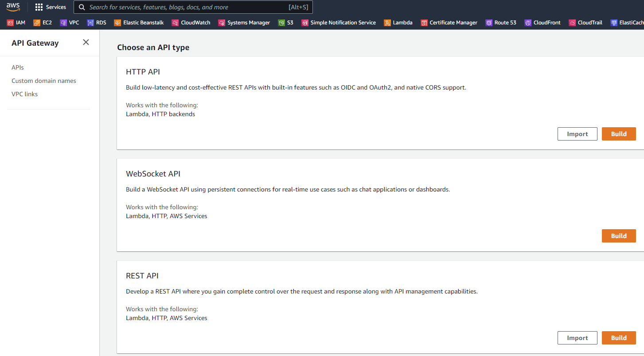The image size is (644, 356).
Task: Build a REST API
Action: tap(619, 338)
